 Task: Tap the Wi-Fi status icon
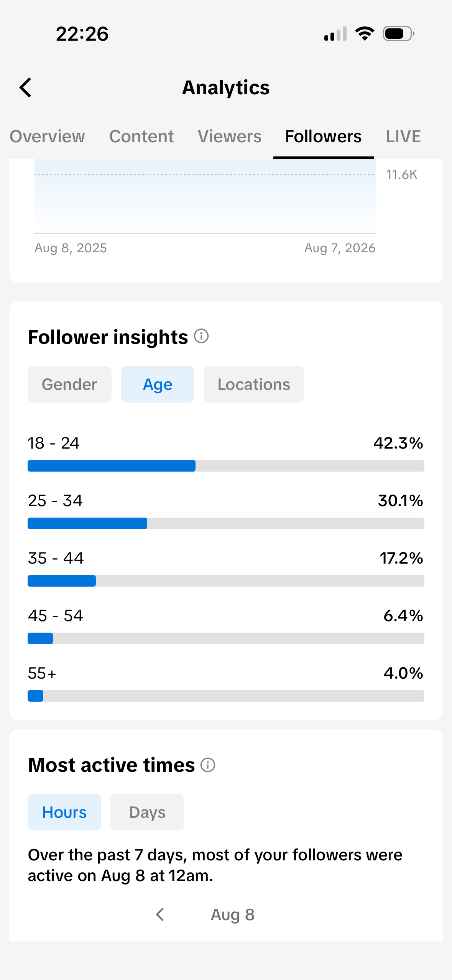365,34
